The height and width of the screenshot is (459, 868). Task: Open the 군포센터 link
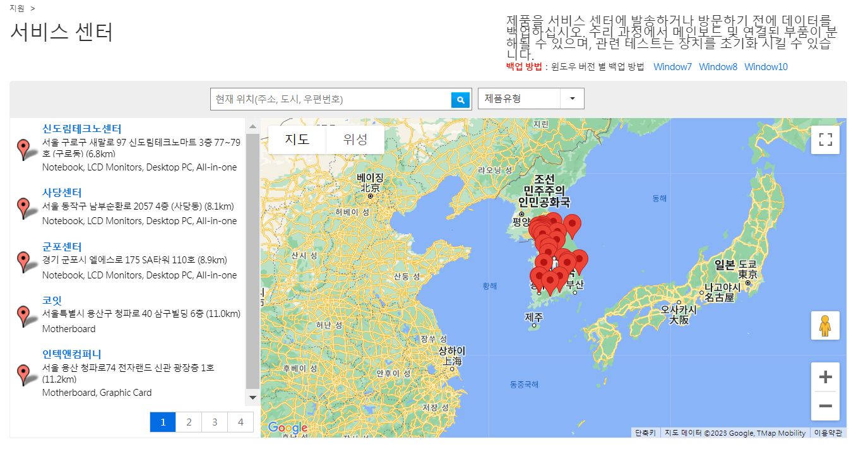point(62,246)
